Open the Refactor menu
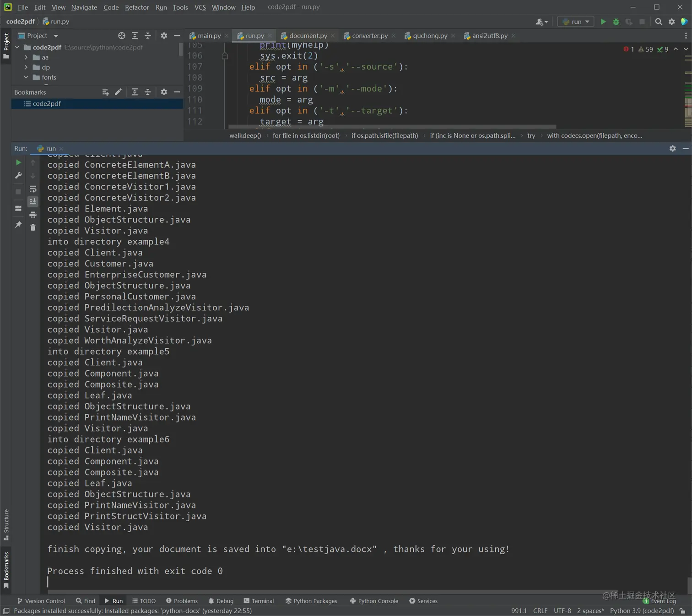 tap(137, 7)
